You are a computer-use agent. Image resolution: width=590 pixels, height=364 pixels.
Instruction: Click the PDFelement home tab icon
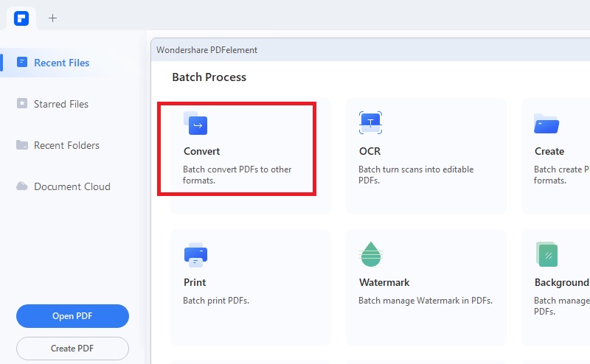(x=21, y=18)
